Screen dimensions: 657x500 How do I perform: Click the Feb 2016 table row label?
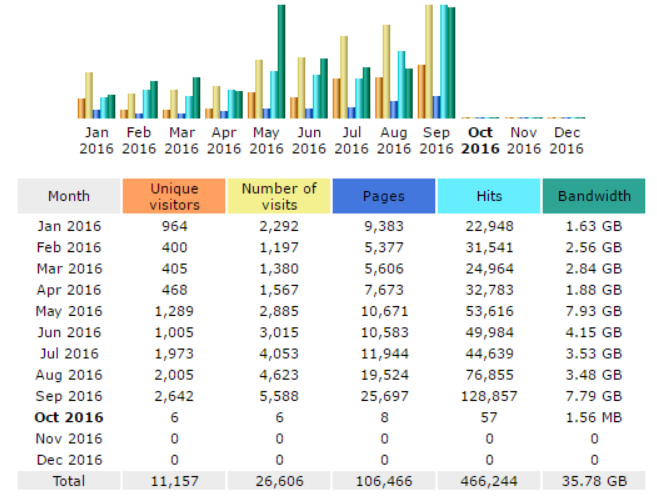(69, 248)
